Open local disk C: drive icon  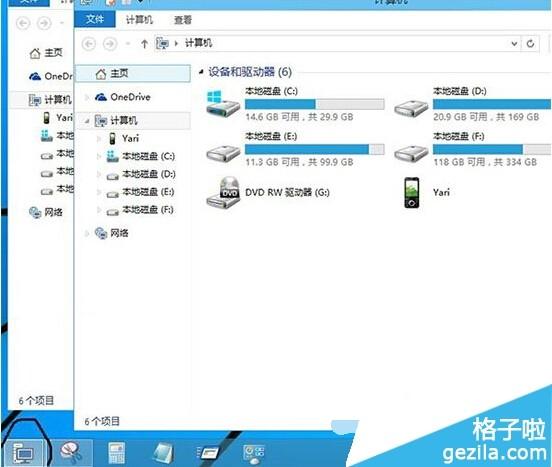coord(223,104)
